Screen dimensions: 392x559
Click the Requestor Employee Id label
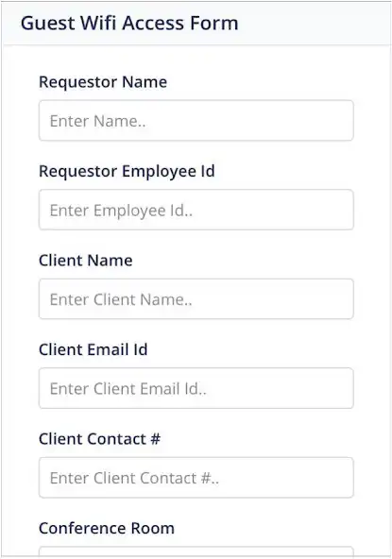point(127,172)
